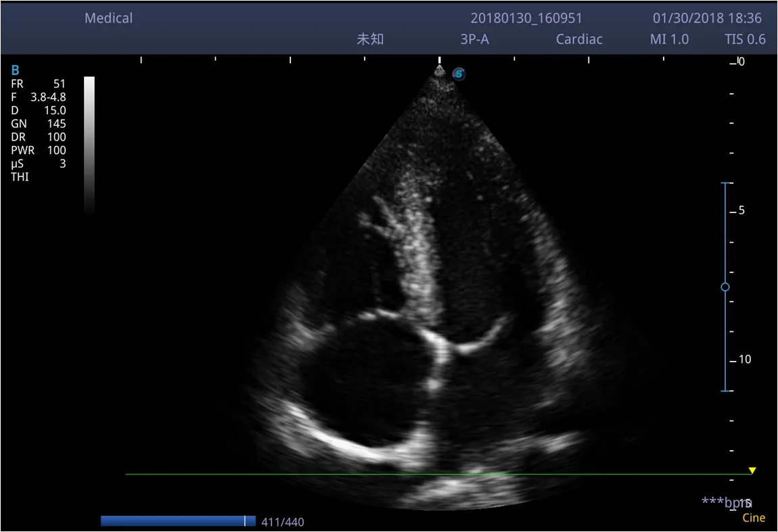
Task: Select the focus position circle handle
Action: click(x=725, y=287)
